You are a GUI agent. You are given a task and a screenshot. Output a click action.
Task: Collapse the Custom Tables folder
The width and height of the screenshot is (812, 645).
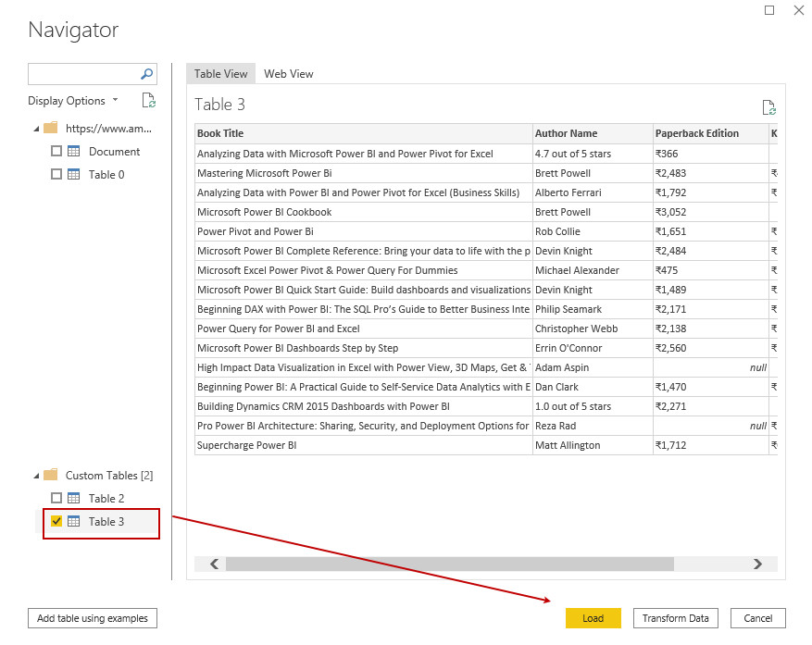(x=36, y=475)
